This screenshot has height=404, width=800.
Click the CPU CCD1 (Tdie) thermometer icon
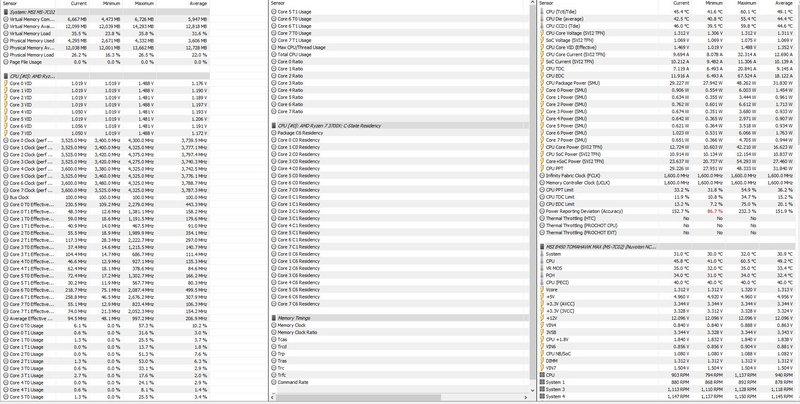point(542,26)
